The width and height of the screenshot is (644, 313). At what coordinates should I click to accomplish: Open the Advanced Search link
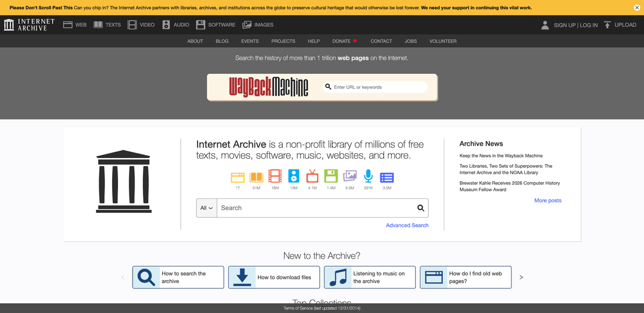[407, 225]
